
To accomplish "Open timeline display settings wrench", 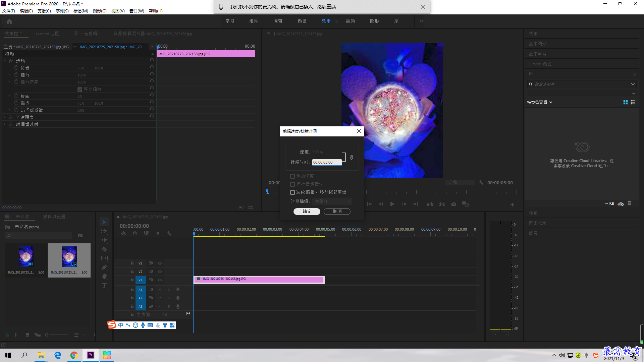I will (x=169, y=234).
